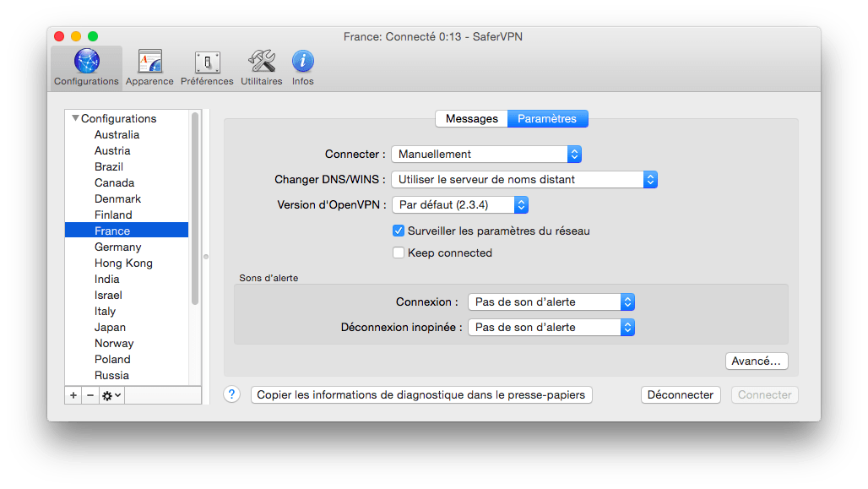868x489 pixels.
Task: Open the Changer DNS/WINS dropdown
Action: [x=524, y=179]
